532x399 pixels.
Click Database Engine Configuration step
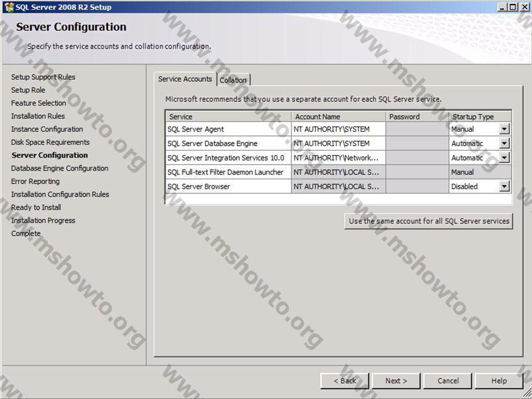(x=60, y=168)
